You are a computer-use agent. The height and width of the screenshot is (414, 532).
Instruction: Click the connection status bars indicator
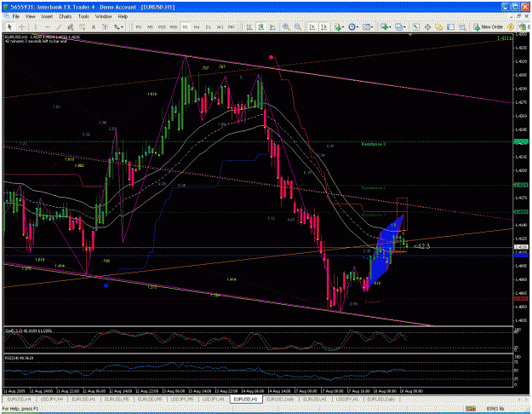(470, 408)
